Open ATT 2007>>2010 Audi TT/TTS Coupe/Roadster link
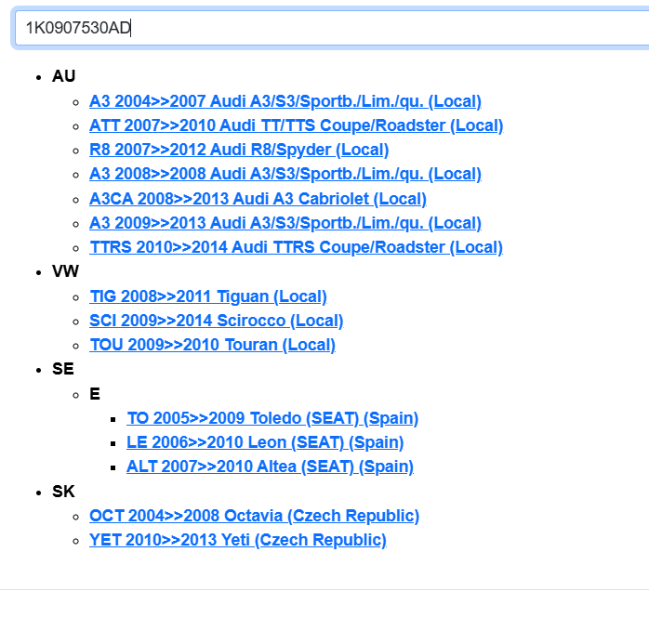649x644 pixels. [x=296, y=125]
